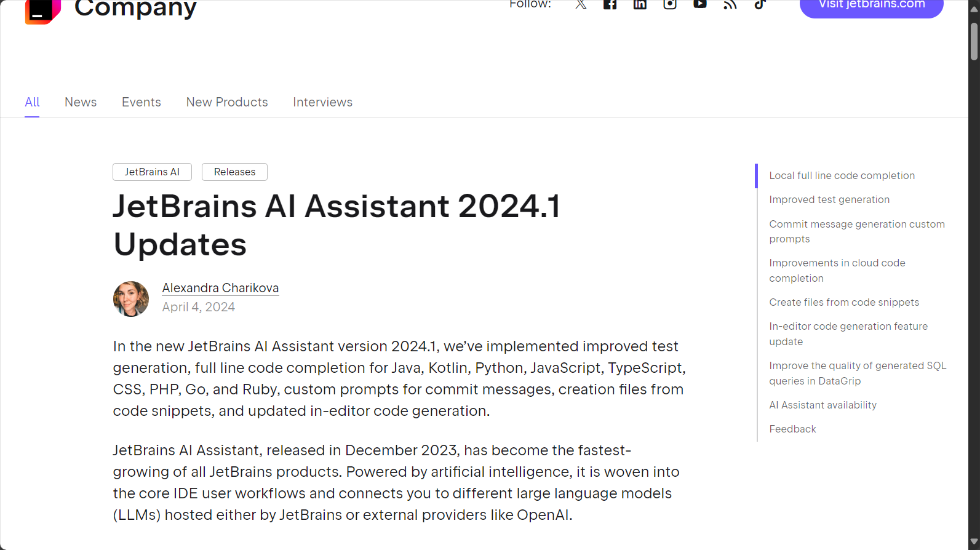Open the RSS feed icon
The height and width of the screenshot is (550, 980).
(730, 4)
